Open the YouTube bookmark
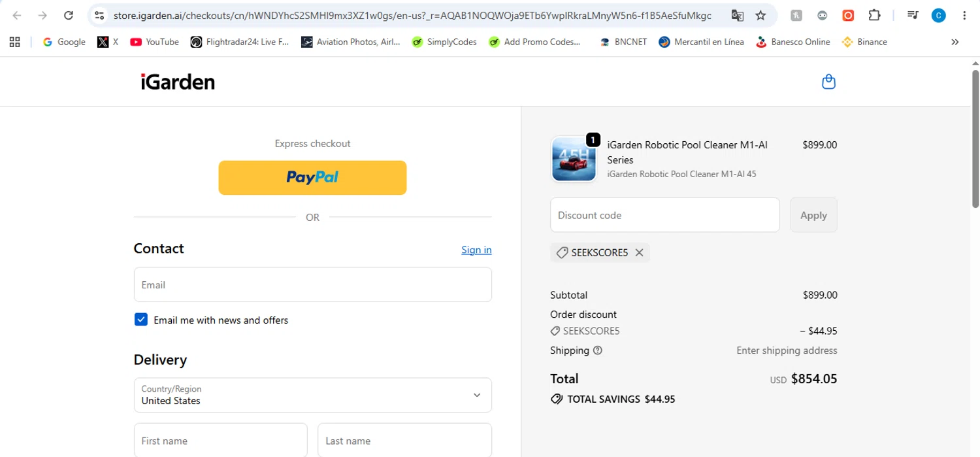This screenshot has height=457, width=980. (x=154, y=42)
